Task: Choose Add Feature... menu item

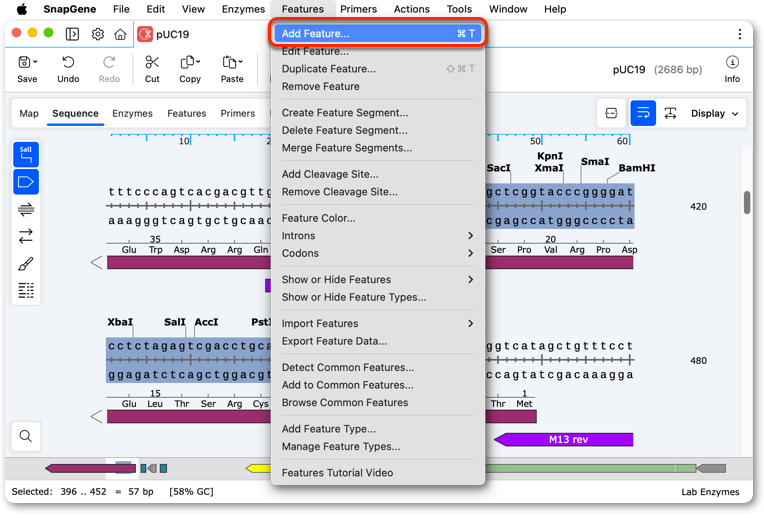Action: click(x=378, y=34)
